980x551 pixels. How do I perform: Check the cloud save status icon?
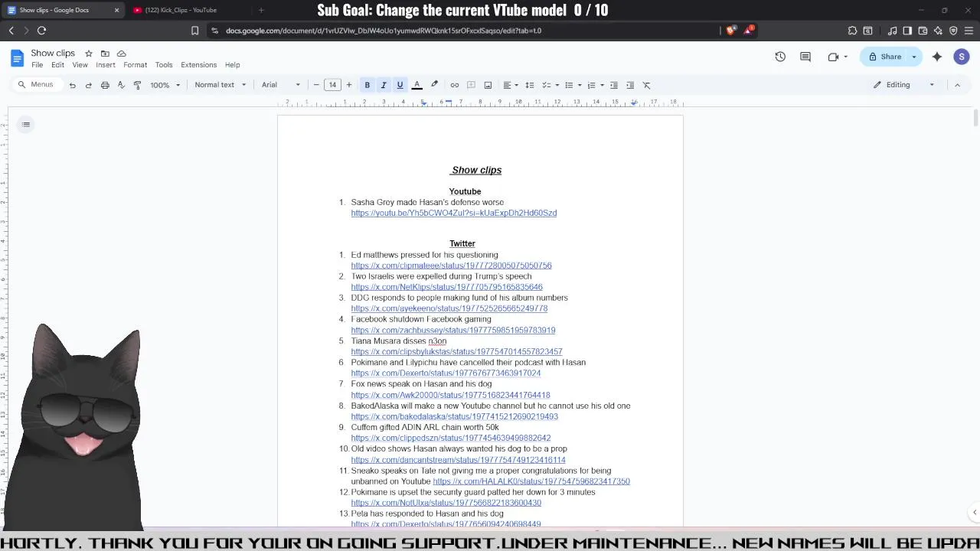(122, 54)
